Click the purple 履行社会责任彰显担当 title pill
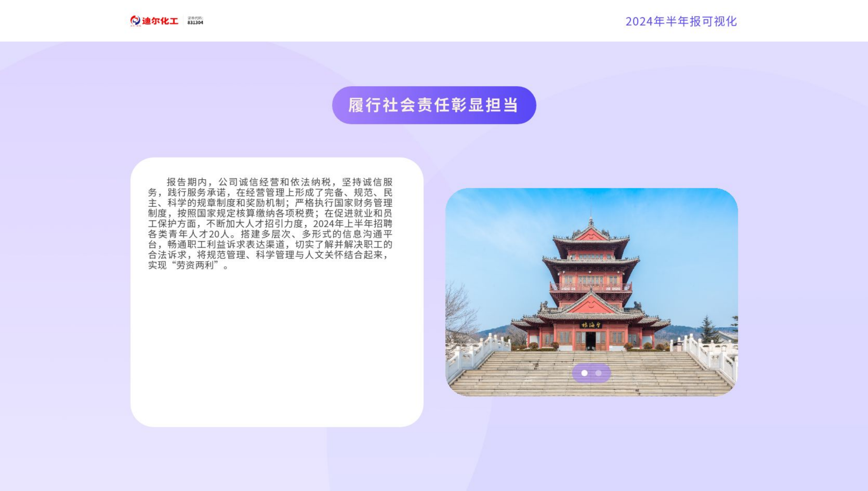Viewport: 868px width, 491px height. pyautogui.click(x=434, y=105)
